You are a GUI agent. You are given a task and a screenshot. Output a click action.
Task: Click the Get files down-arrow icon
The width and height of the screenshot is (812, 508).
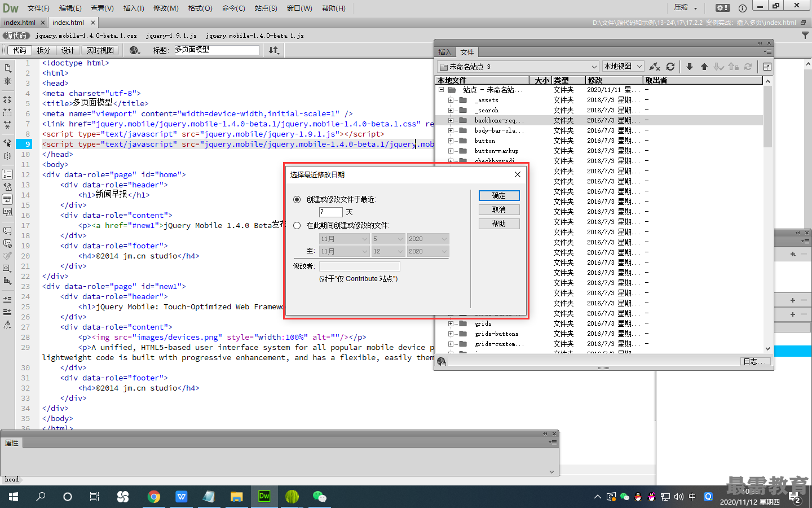click(x=690, y=67)
